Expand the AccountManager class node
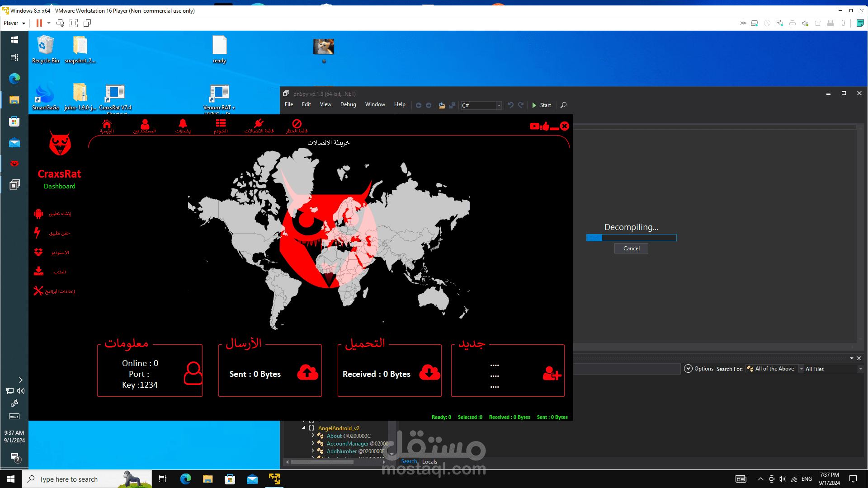The height and width of the screenshot is (488, 868). click(x=313, y=443)
